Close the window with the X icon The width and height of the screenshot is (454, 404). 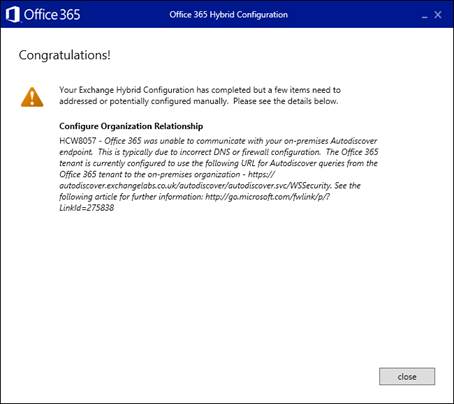(x=438, y=15)
